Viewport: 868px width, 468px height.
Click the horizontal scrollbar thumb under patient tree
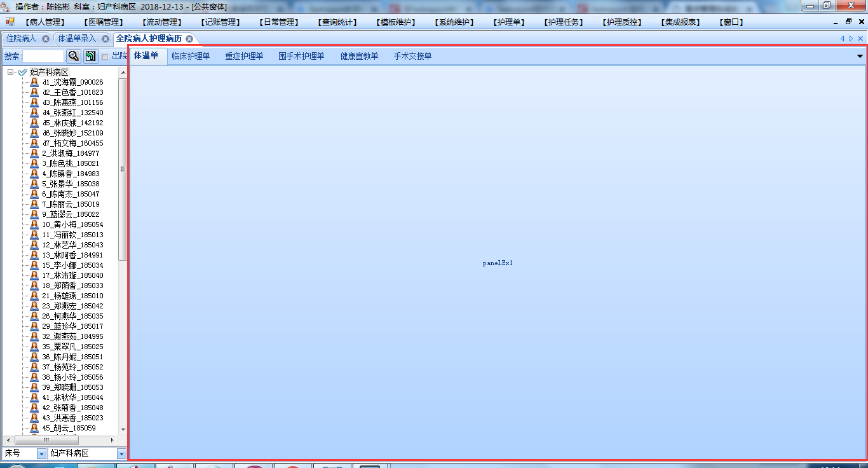46,440
